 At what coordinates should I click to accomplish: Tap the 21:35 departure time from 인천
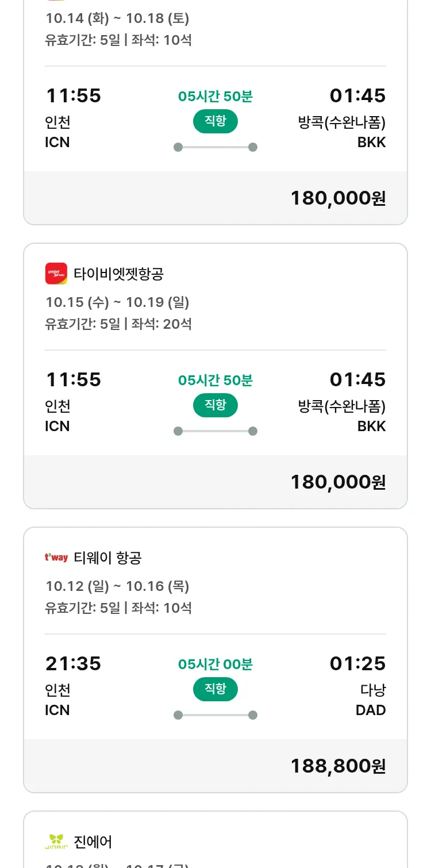click(x=73, y=663)
